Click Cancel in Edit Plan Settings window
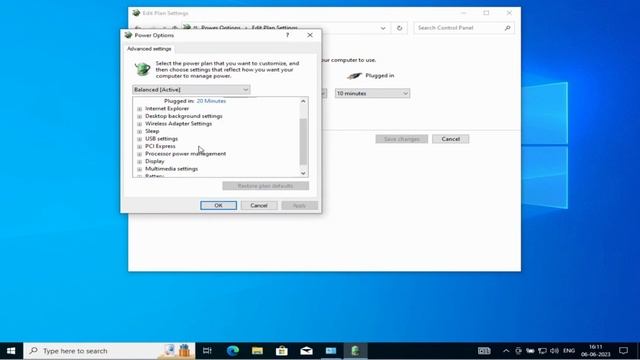Image resolution: width=640 pixels, height=360 pixels. click(451, 139)
